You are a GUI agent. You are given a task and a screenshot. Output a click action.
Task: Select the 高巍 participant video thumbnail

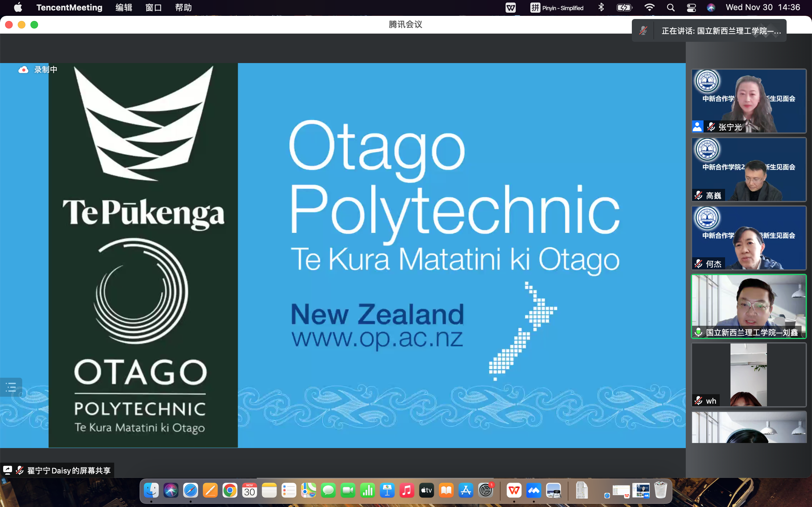[x=749, y=169]
